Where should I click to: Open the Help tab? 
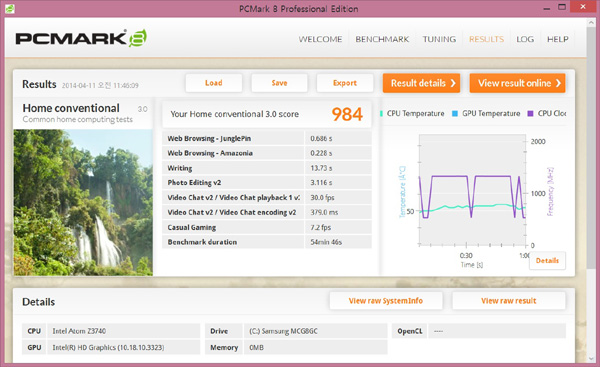click(558, 39)
